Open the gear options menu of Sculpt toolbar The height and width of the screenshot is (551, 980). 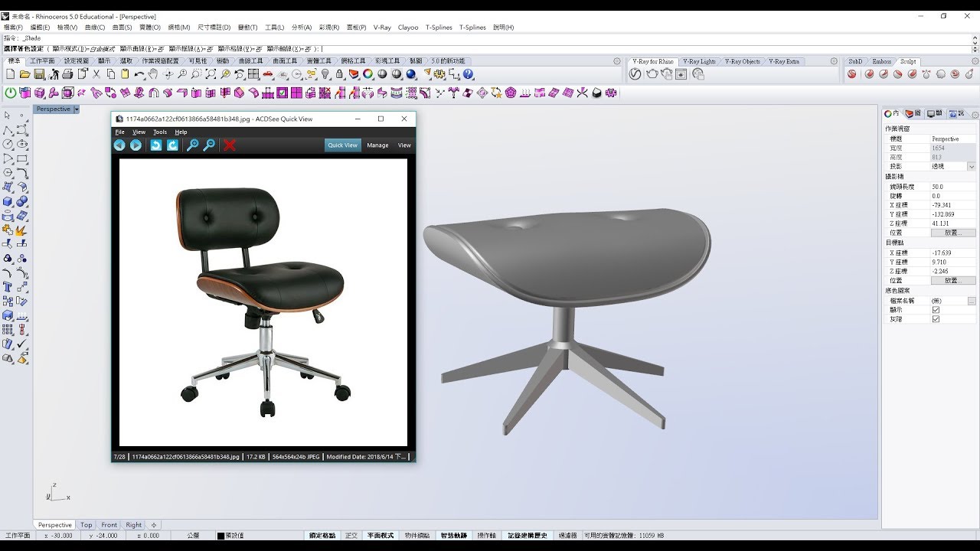pos(974,61)
